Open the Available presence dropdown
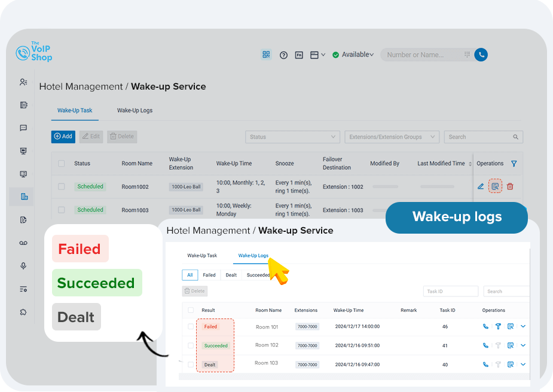Screen dimensions: 553x392 coord(353,54)
